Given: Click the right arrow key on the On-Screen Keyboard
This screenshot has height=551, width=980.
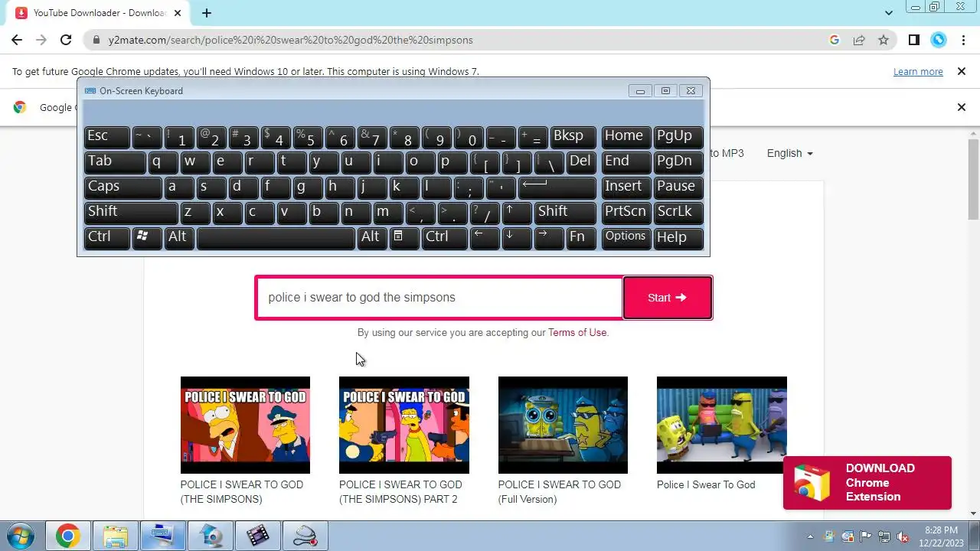Looking at the screenshot, I should point(549,238).
